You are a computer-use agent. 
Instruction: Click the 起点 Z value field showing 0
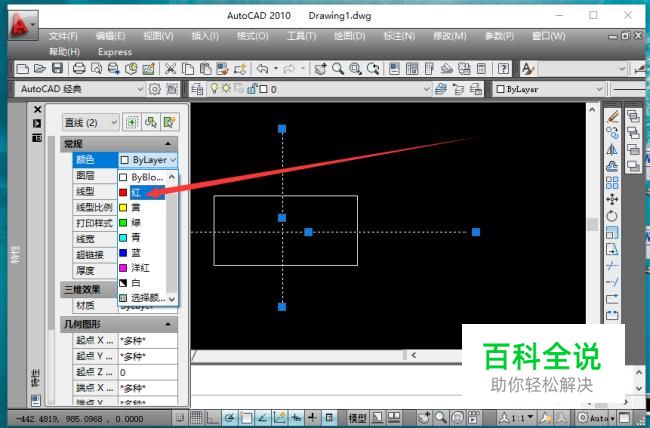coord(148,372)
